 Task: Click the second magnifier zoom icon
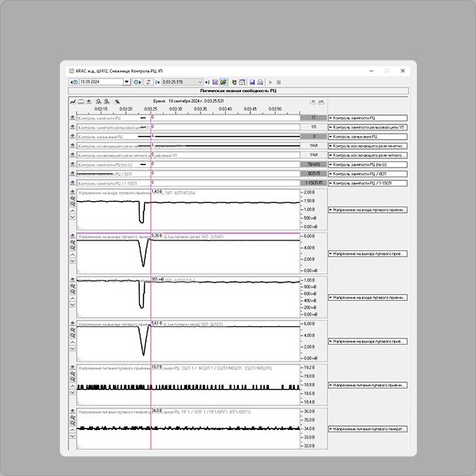click(107, 101)
